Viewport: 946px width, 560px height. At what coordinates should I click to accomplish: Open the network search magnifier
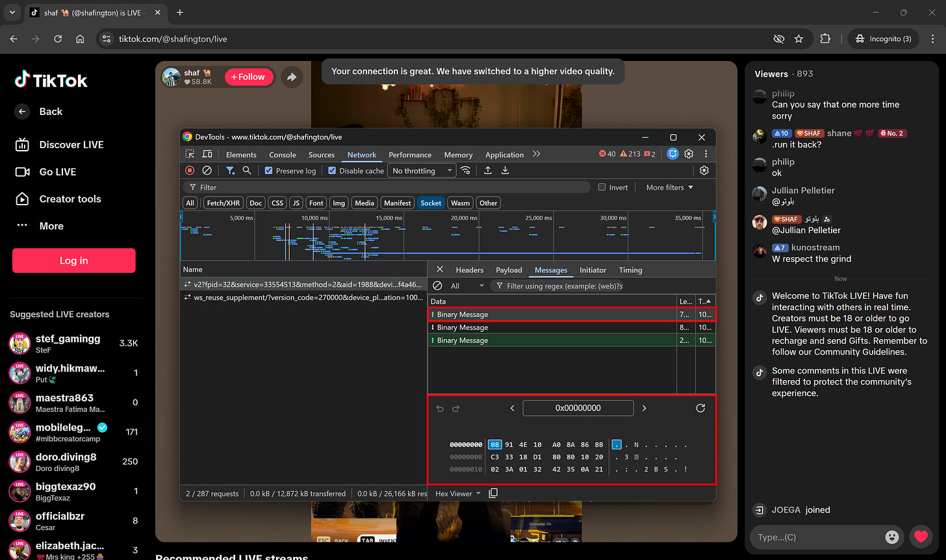click(247, 170)
